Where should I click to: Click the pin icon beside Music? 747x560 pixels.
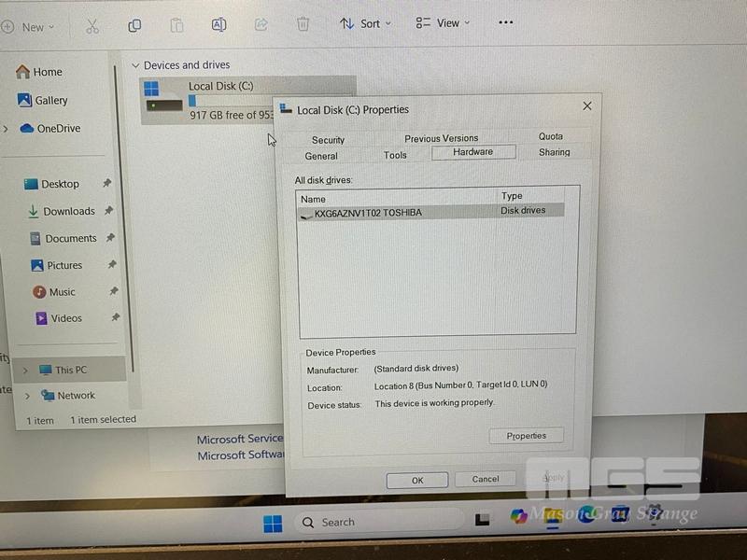[114, 290]
